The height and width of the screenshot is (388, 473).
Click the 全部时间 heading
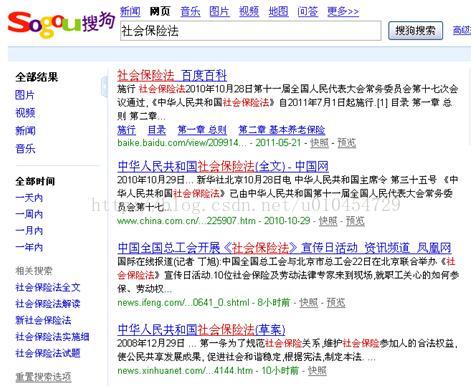[35, 181]
